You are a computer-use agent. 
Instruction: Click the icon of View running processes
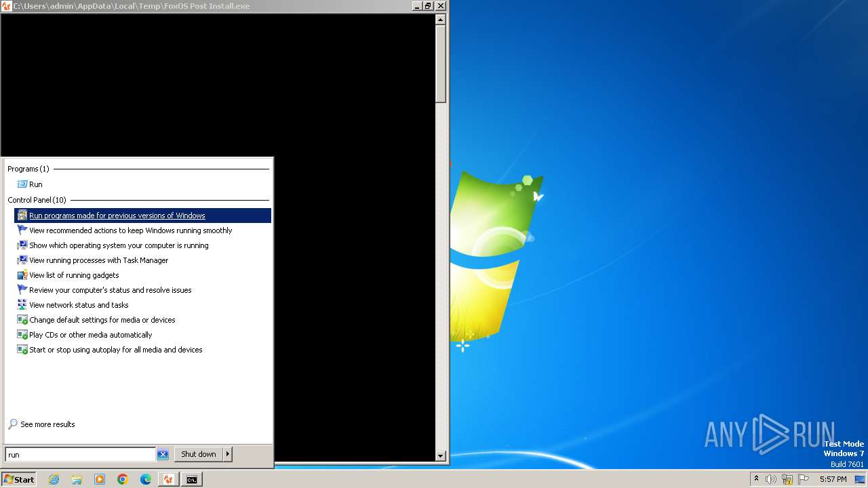coord(22,260)
